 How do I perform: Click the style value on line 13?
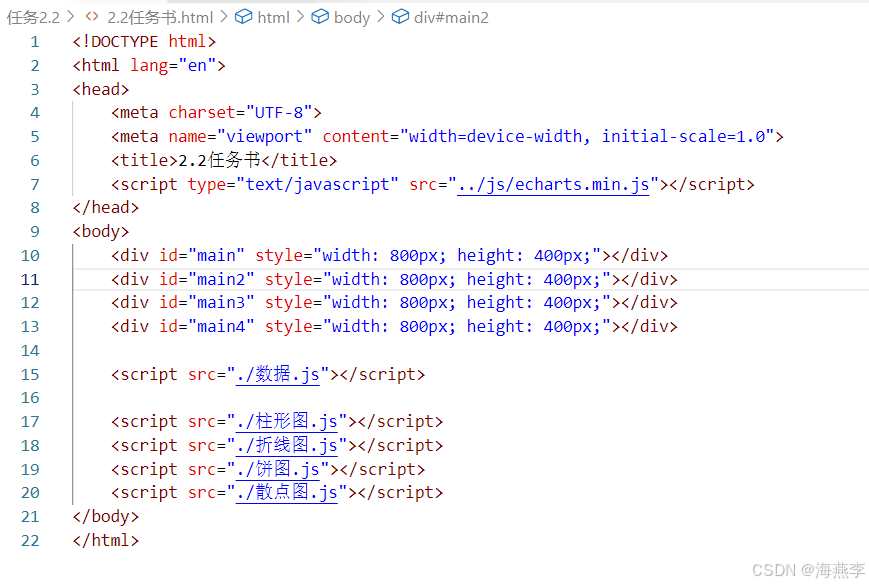coord(467,326)
